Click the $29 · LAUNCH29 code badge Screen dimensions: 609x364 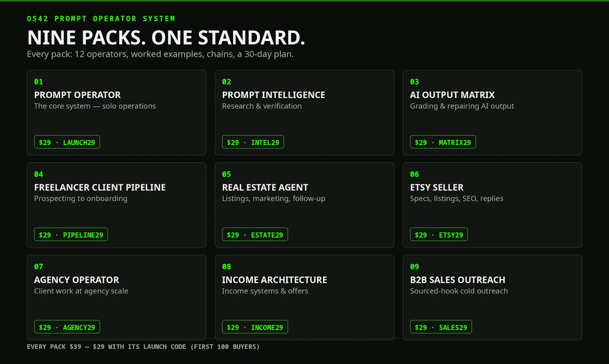pyautogui.click(x=67, y=142)
